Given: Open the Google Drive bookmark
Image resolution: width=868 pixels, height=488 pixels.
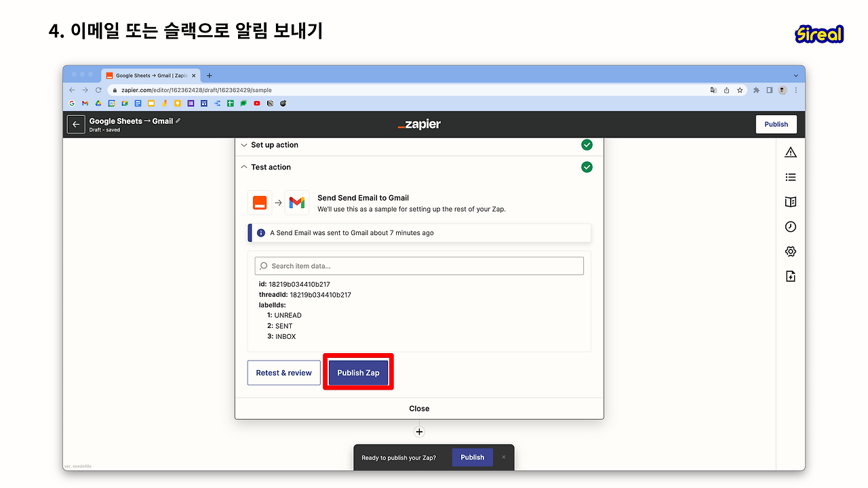Looking at the screenshot, I should click(98, 104).
